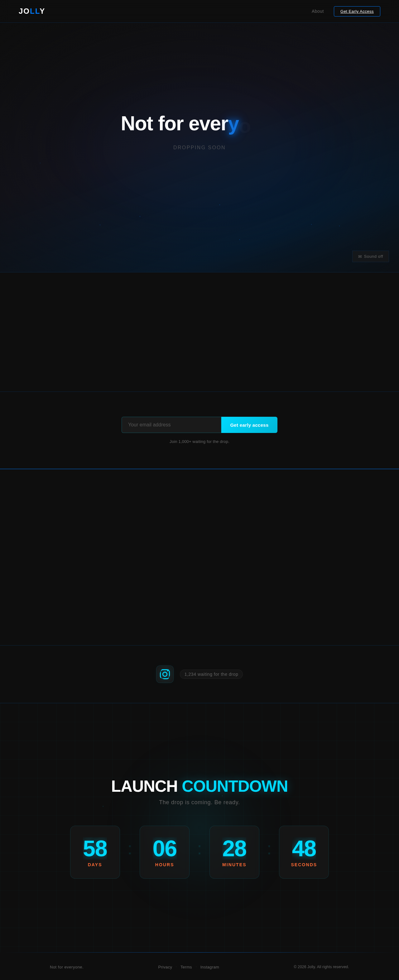Click The drop is coming text
The height and width of the screenshot is (980, 399).
coord(199,802)
